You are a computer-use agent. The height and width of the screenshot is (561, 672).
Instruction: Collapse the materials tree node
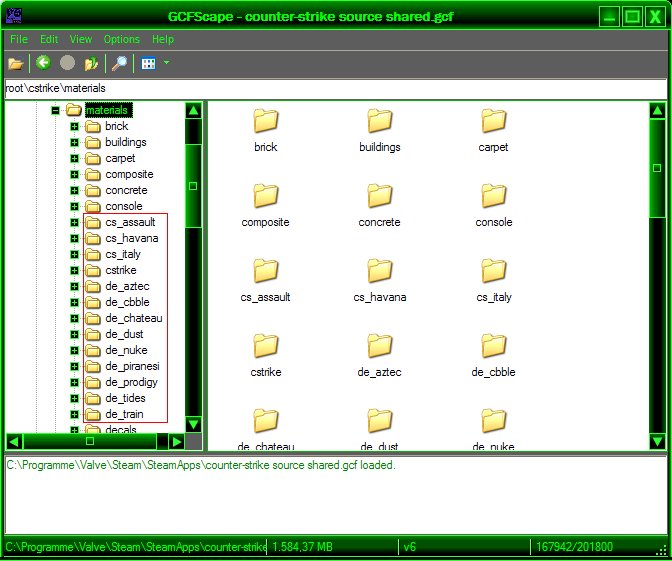pyautogui.click(x=55, y=111)
